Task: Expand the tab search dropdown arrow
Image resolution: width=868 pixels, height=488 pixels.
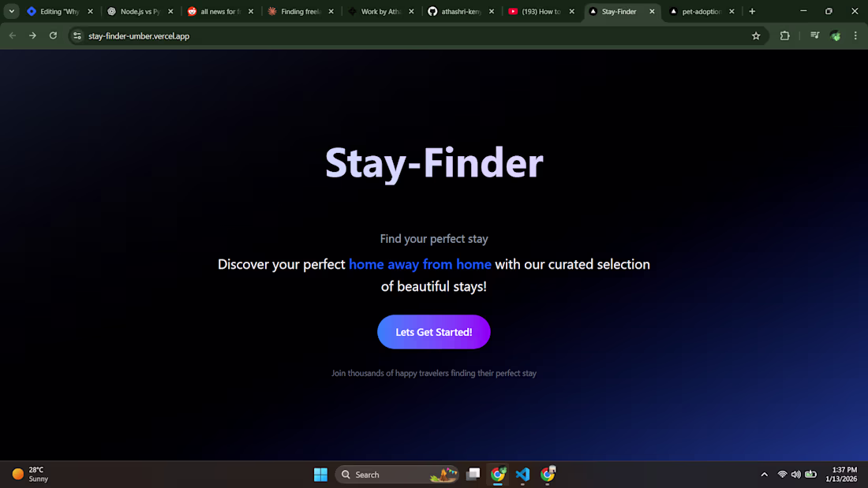Action: (x=11, y=11)
